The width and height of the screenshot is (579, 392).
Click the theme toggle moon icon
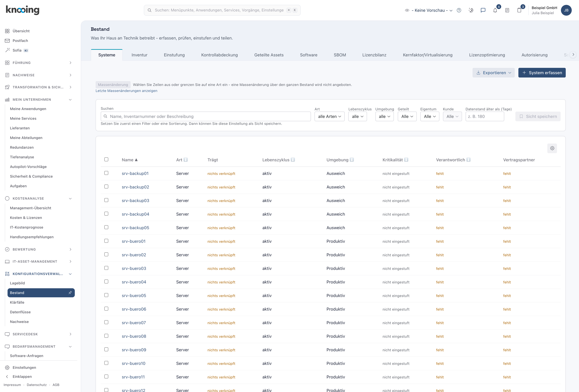[x=471, y=10]
